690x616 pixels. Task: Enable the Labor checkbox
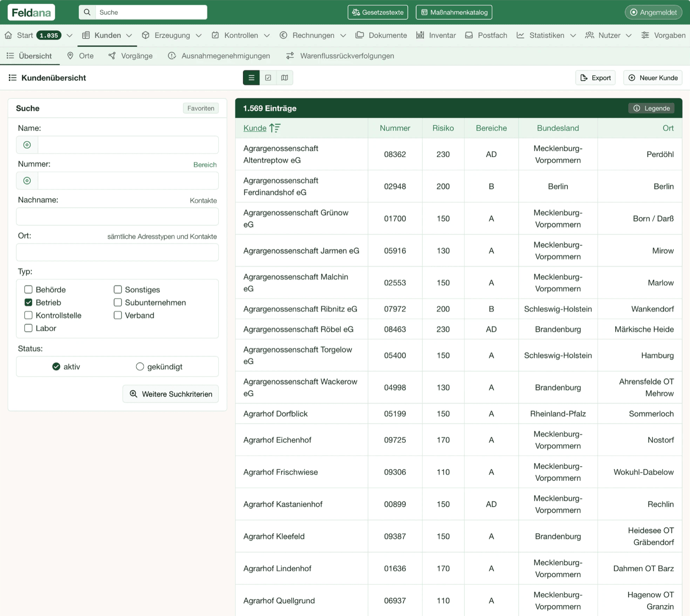point(28,328)
